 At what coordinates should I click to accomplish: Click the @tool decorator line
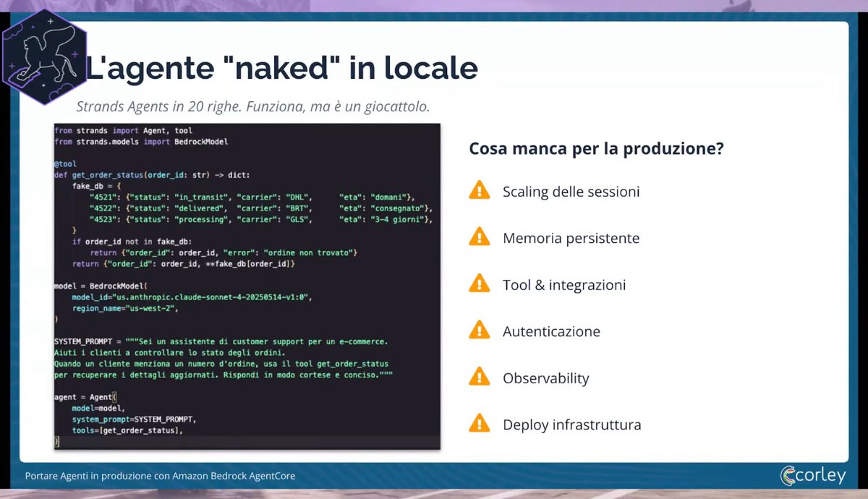tap(66, 164)
